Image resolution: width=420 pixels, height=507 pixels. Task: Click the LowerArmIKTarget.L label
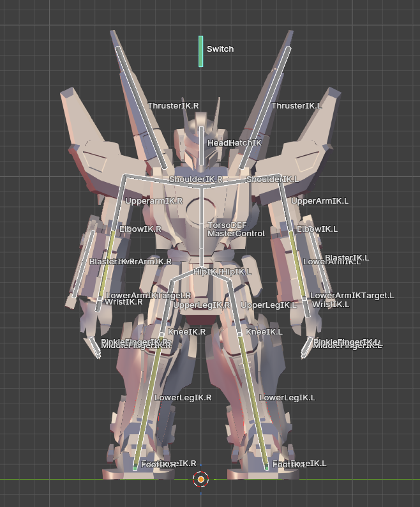tap(352, 295)
